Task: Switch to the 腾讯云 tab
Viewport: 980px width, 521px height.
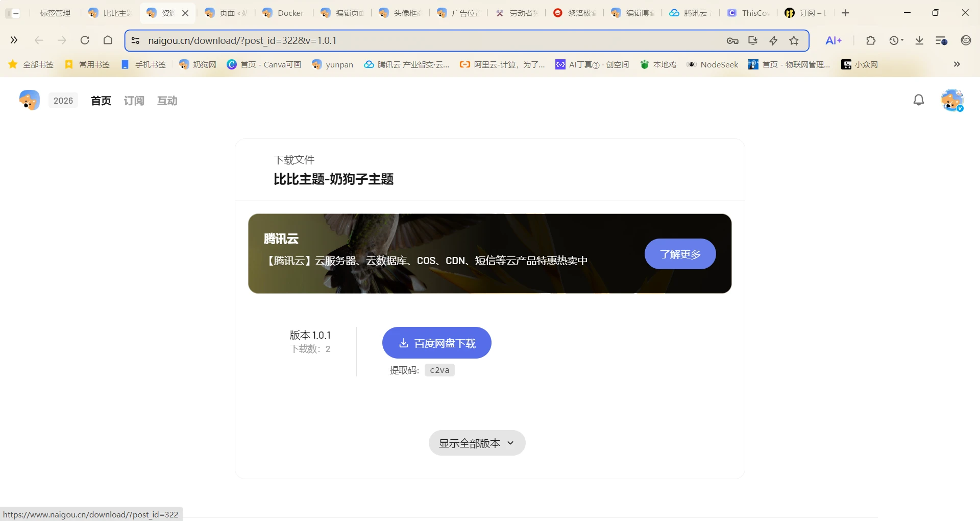Action: [691, 13]
